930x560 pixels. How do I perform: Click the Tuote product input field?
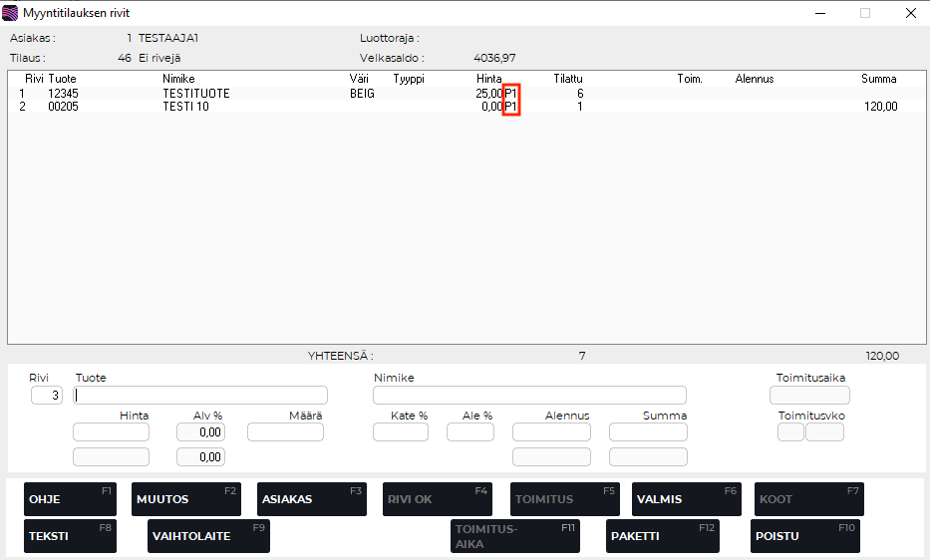tap(200, 395)
